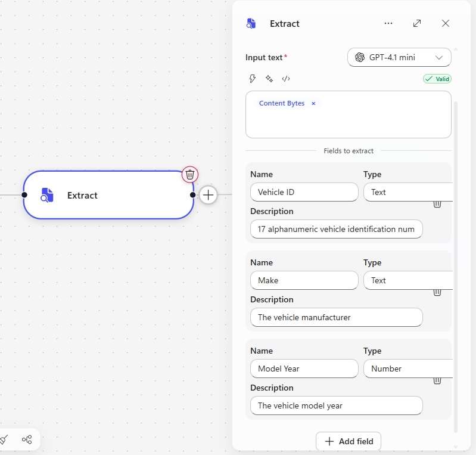Open the GPT-4.1 mini model dropdown
The height and width of the screenshot is (455, 476).
399,57
